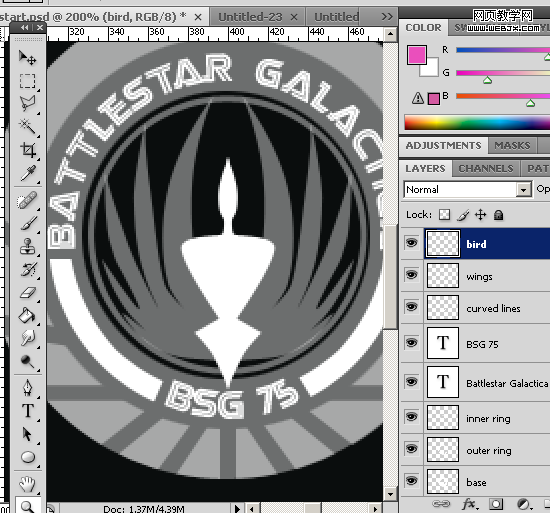Close the start.psd document tab
Screen dimensions: 550x513
[x=198, y=17]
